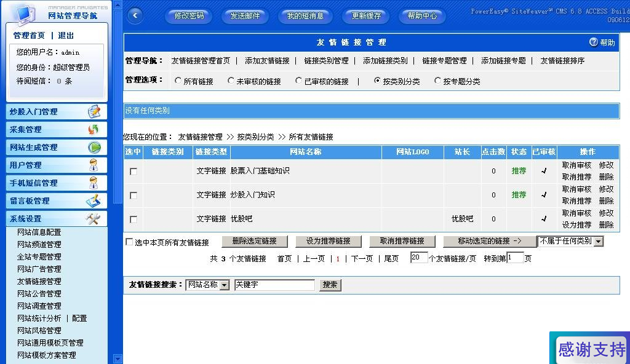The image size is (630, 364).
Task: Go to 链接类别管理 navigation item
Action: coord(326,61)
